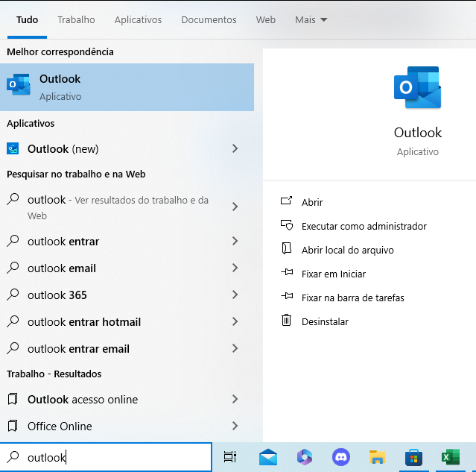Expand the 'outlook entrar' suggestion arrow

coord(235,241)
